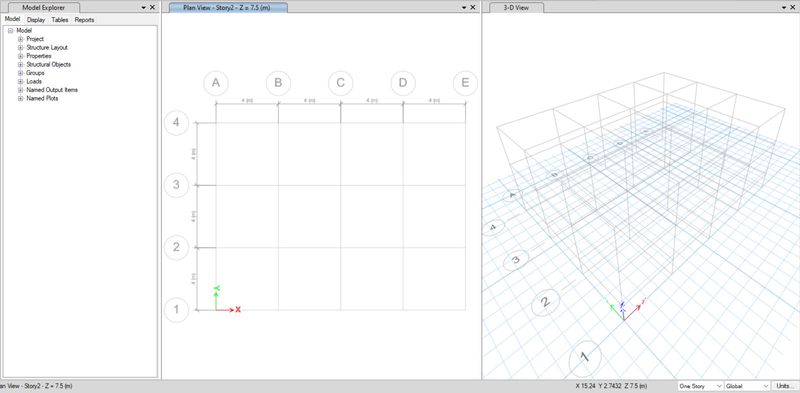The height and width of the screenshot is (393, 800).
Task: Select the Model root label in tree
Action: (x=24, y=31)
